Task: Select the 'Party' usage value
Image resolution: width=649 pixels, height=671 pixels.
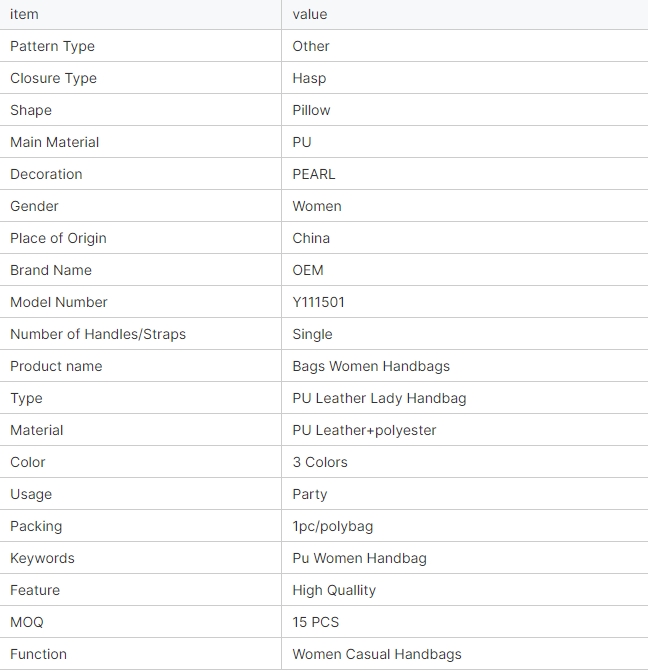Action: coord(310,494)
